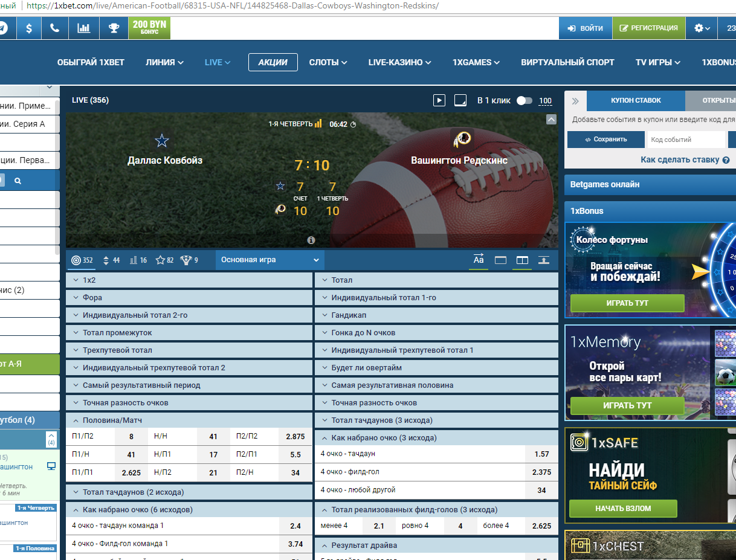Click the dollar payments icon

29,28
